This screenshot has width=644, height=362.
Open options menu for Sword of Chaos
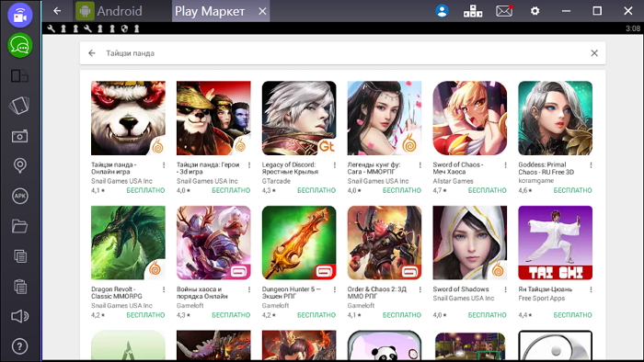(506, 165)
